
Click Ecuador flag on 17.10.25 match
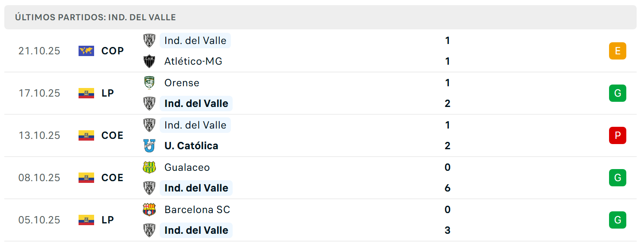coord(86,93)
